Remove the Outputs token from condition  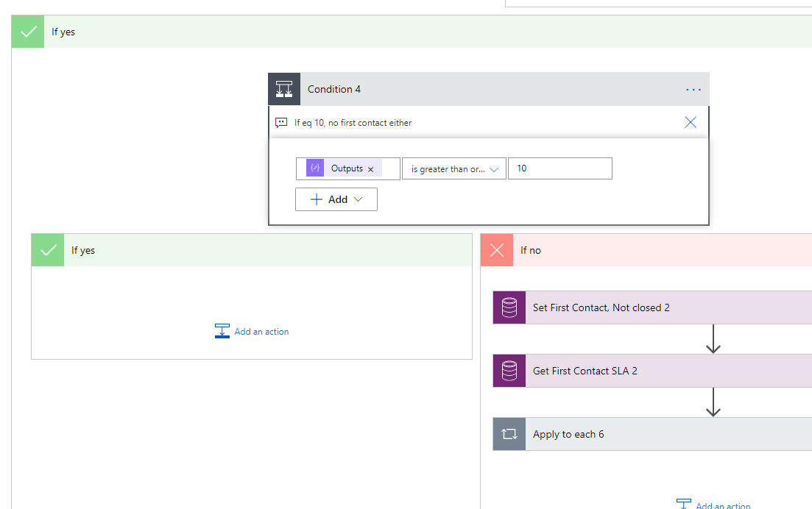[x=370, y=169]
